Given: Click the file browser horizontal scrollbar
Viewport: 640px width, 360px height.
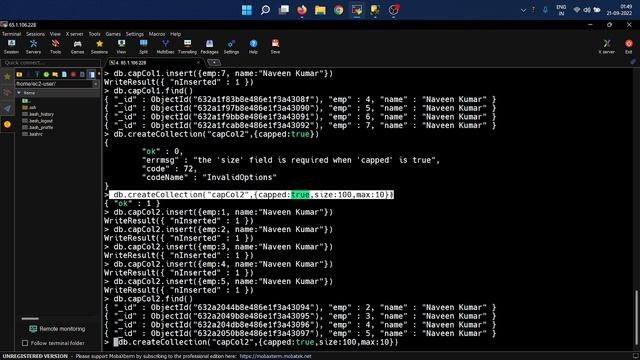Looking at the screenshot, I should (30, 318).
